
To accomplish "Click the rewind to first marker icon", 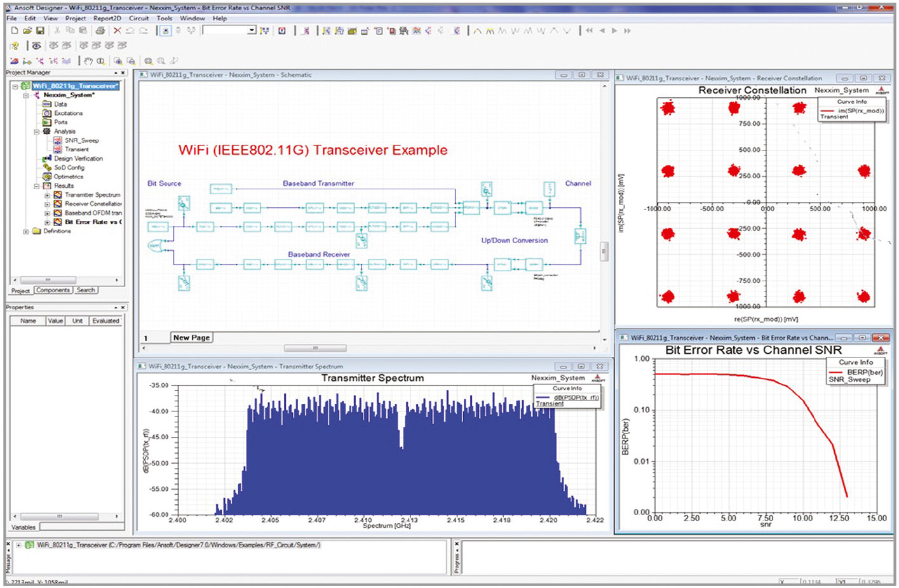I will click(590, 30).
